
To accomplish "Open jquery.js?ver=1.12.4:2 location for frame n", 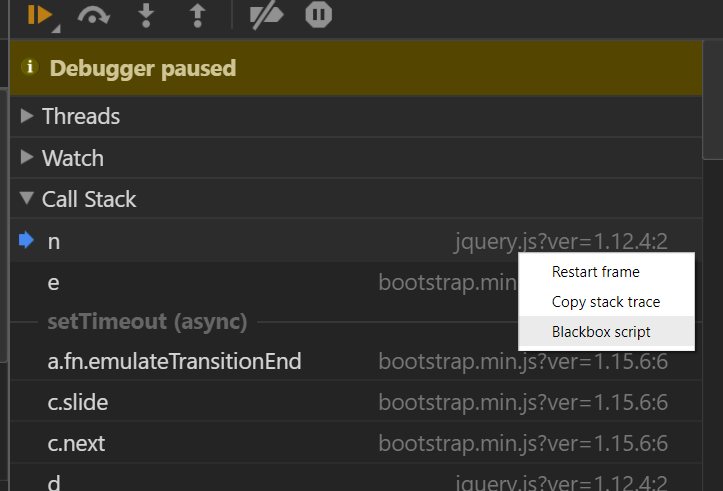I will click(561, 241).
